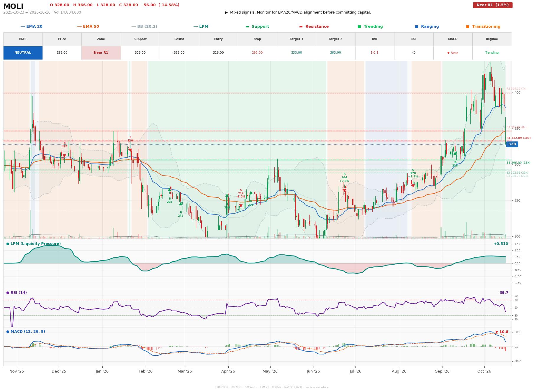Select the buy marker labeled B 246

tap(181, 204)
